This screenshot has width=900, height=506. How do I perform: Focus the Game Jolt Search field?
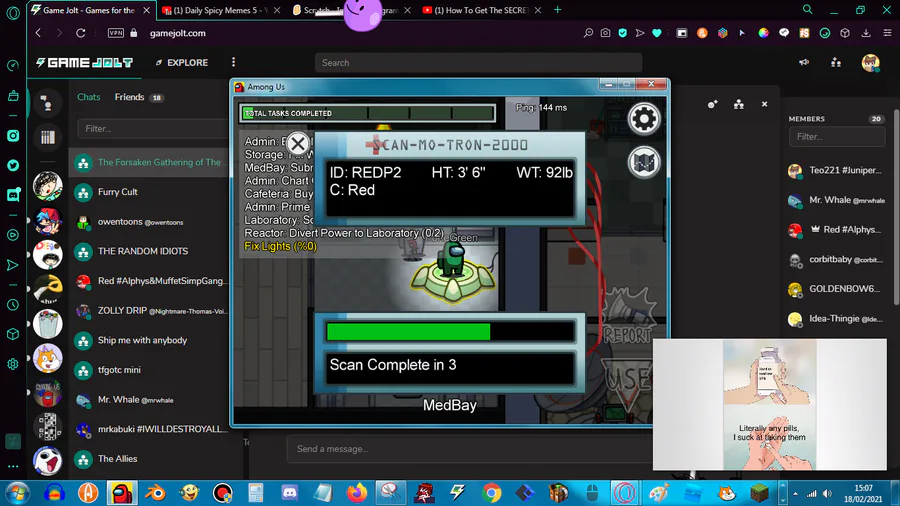tap(478, 63)
